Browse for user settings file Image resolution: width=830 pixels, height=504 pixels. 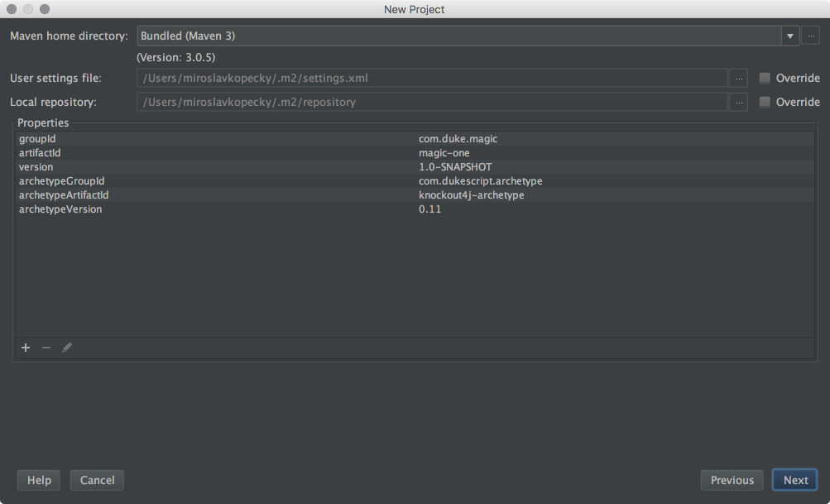coord(739,79)
